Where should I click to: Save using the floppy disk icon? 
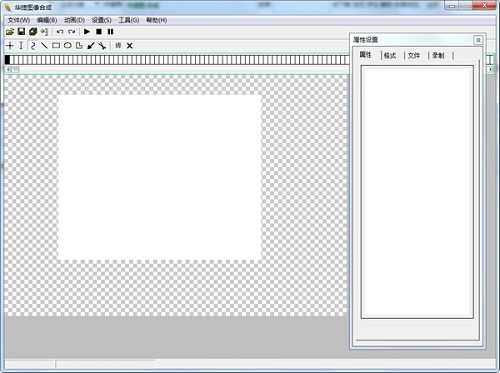click(x=21, y=32)
